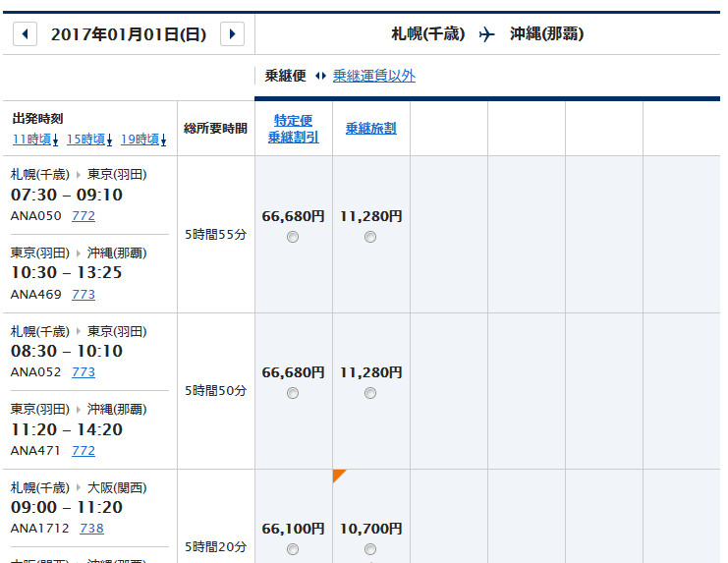The height and width of the screenshot is (563, 728).
Task: Click the orange corner marker on 10,700円 cell
Action: click(x=338, y=475)
